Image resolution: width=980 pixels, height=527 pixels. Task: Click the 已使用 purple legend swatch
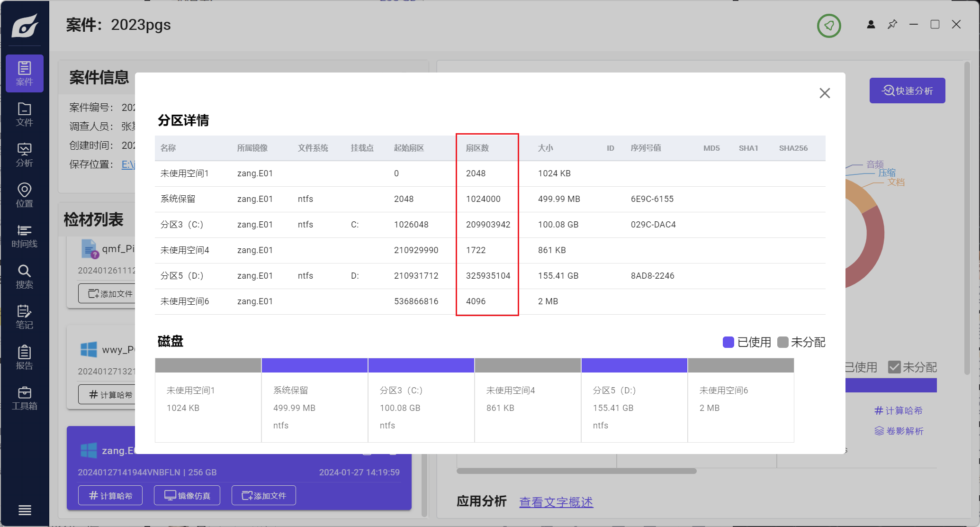pos(728,342)
